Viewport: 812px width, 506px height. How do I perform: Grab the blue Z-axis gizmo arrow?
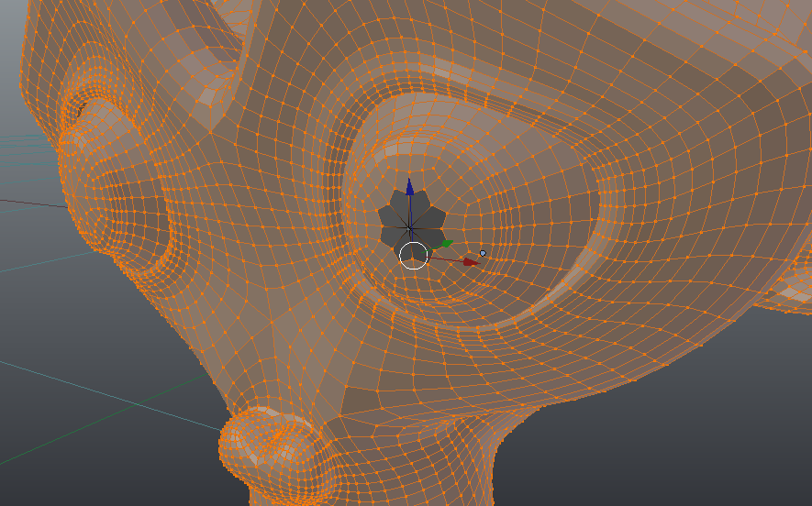tap(409, 187)
